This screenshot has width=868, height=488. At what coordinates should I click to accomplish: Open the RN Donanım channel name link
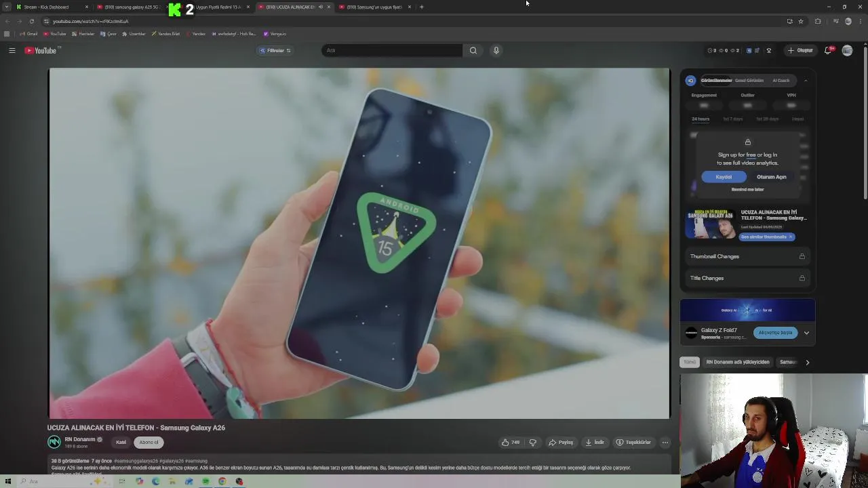[80, 439]
